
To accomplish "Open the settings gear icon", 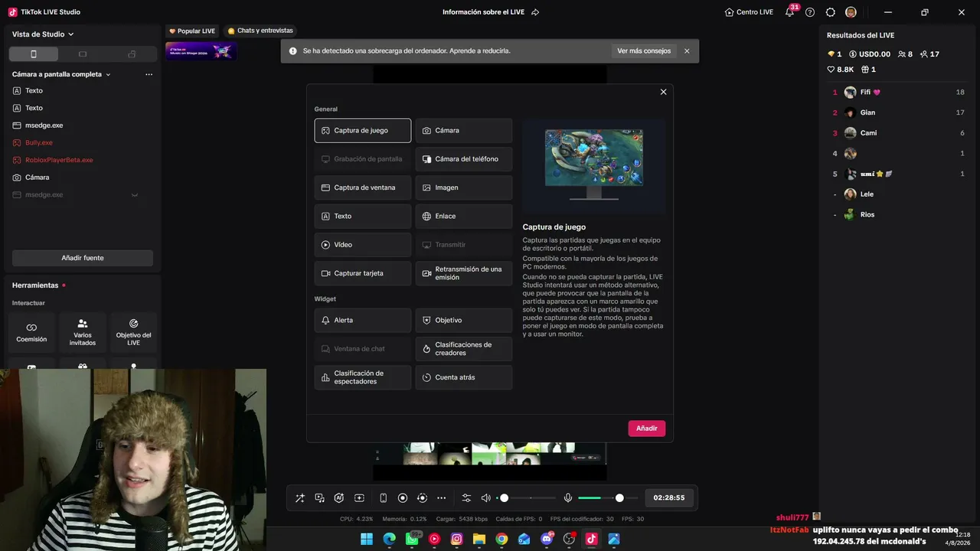I will pos(831,12).
